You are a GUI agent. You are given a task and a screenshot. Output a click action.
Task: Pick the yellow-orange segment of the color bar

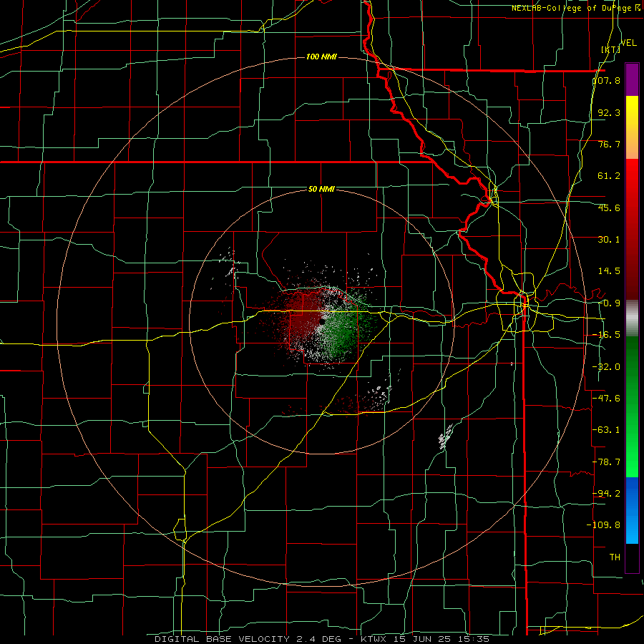click(632, 127)
